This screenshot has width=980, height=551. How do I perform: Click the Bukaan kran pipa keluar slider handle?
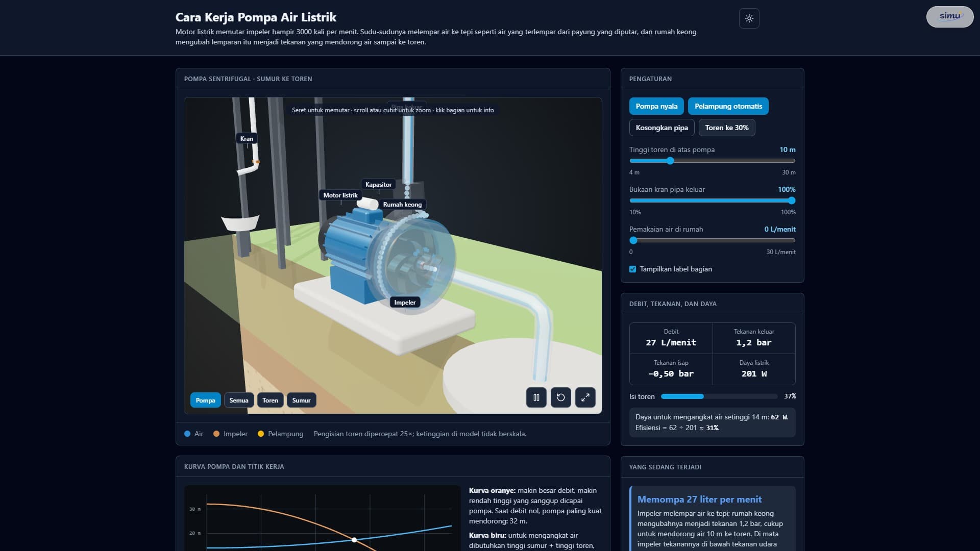click(x=792, y=201)
